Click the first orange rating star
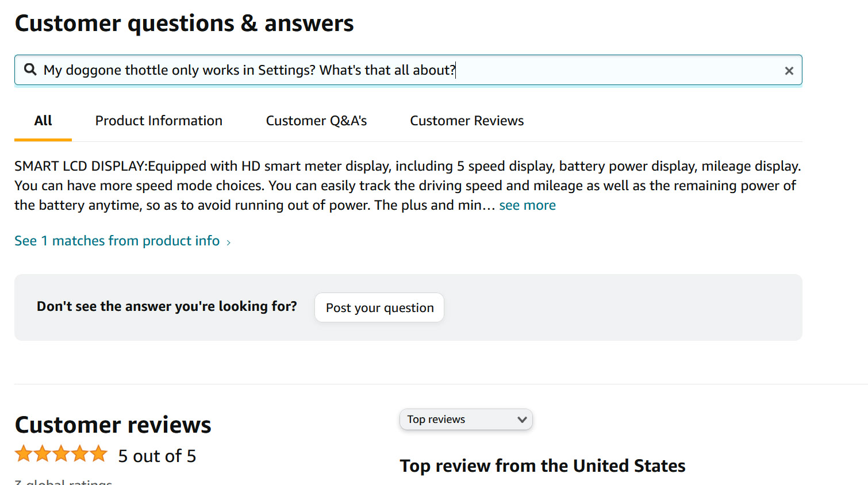This screenshot has height=485, width=868. pyautogui.click(x=24, y=454)
